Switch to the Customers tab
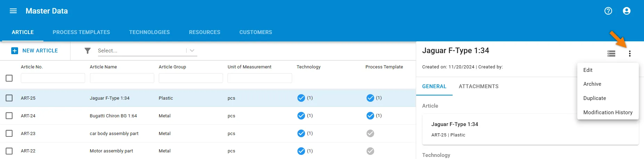The image size is (644, 159). pos(256,32)
